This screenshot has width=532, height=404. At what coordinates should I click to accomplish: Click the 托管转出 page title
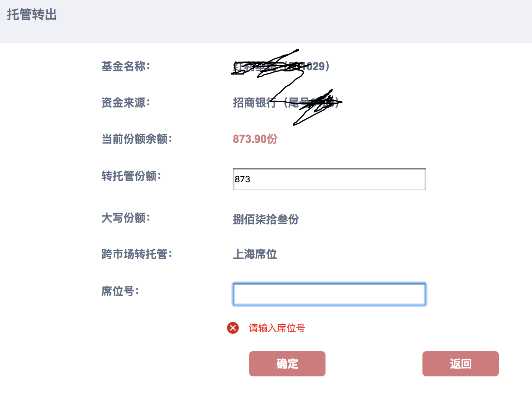(x=32, y=15)
